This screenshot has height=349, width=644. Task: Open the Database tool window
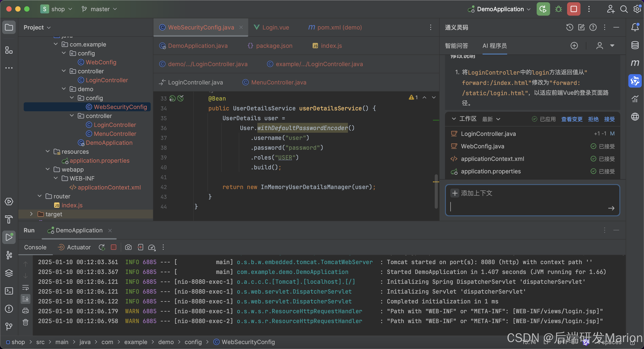635,45
